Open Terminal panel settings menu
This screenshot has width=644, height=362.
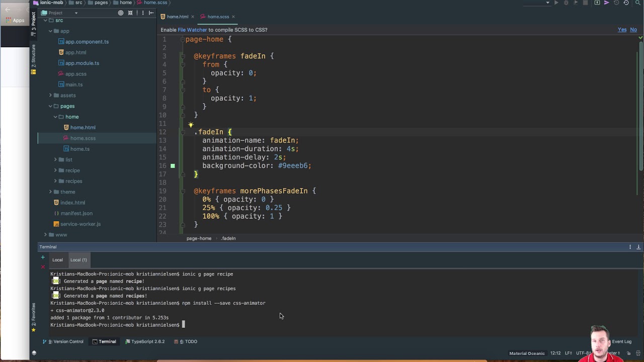pyautogui.click(x=630, y=247)
